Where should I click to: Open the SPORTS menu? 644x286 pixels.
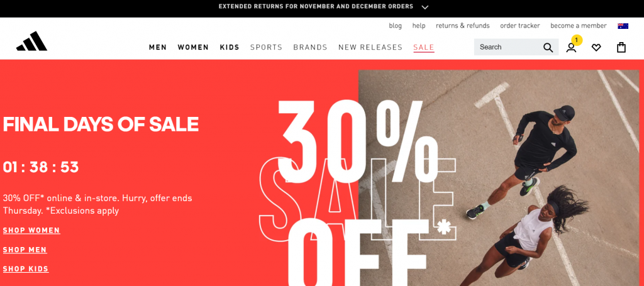pyautogui.click(x=266, y=47)
